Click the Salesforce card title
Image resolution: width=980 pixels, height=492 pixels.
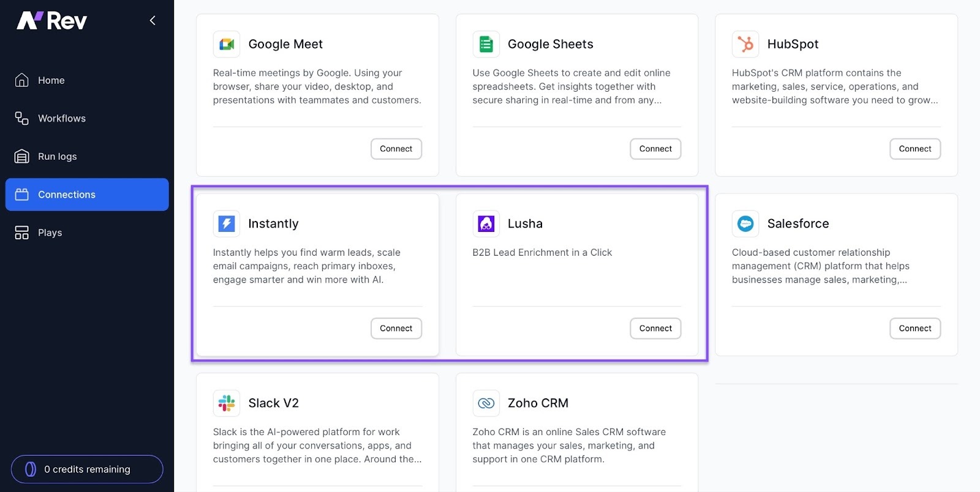click(798, 223)
